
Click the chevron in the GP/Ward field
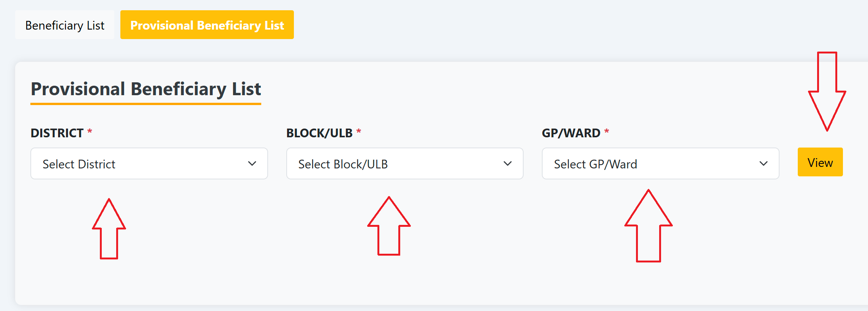[x=764, y=163]
